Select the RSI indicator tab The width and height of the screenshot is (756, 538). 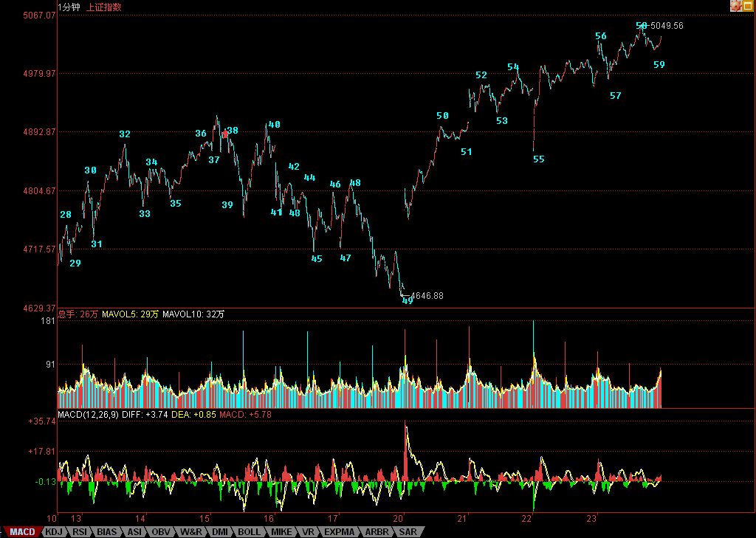(x=80, y=531)
